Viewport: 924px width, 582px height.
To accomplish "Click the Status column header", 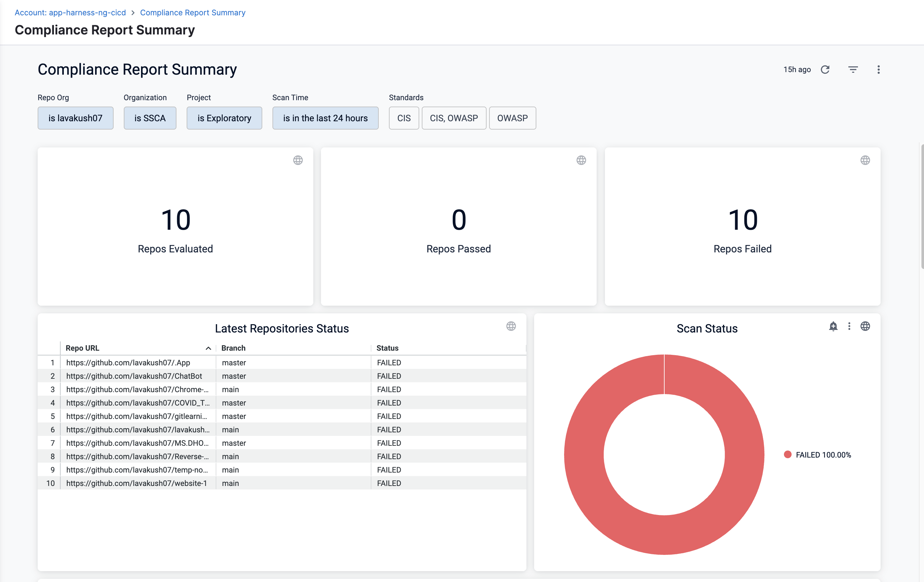I will [387, 348].
